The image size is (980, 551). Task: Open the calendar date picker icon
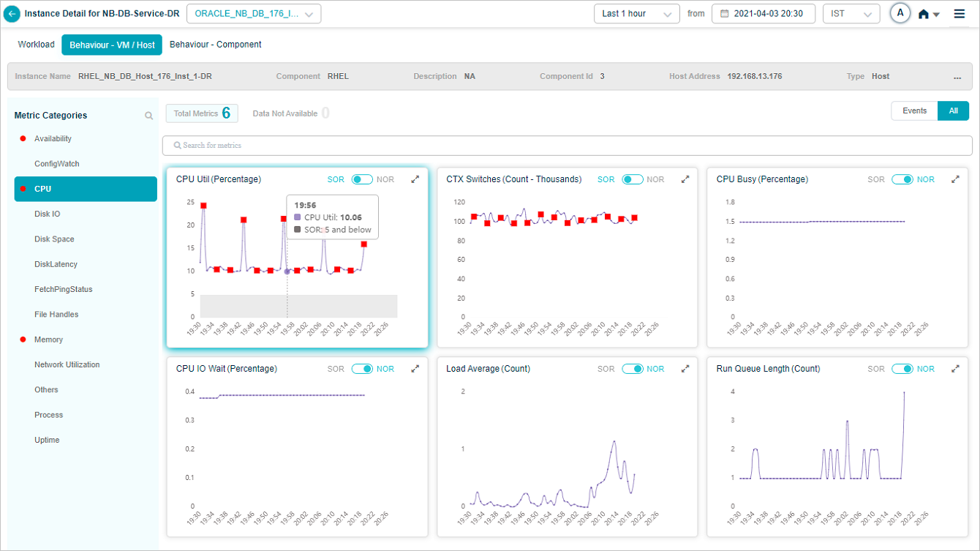[725, 14]
